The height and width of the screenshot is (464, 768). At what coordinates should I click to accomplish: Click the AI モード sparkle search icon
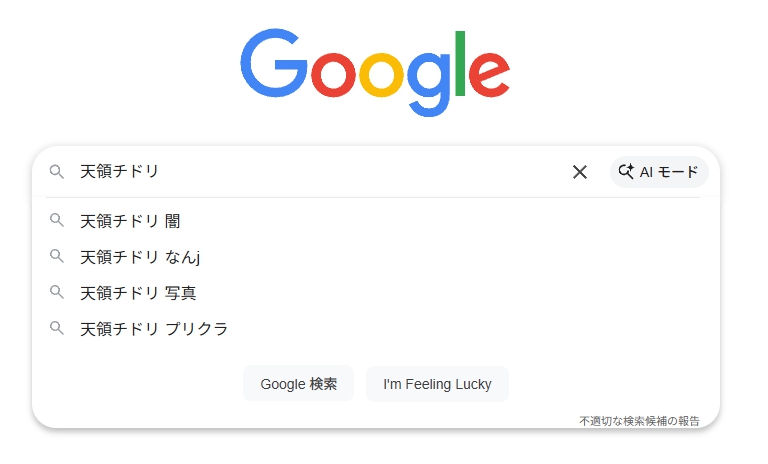pyautogui.click(x=626, y=172)
